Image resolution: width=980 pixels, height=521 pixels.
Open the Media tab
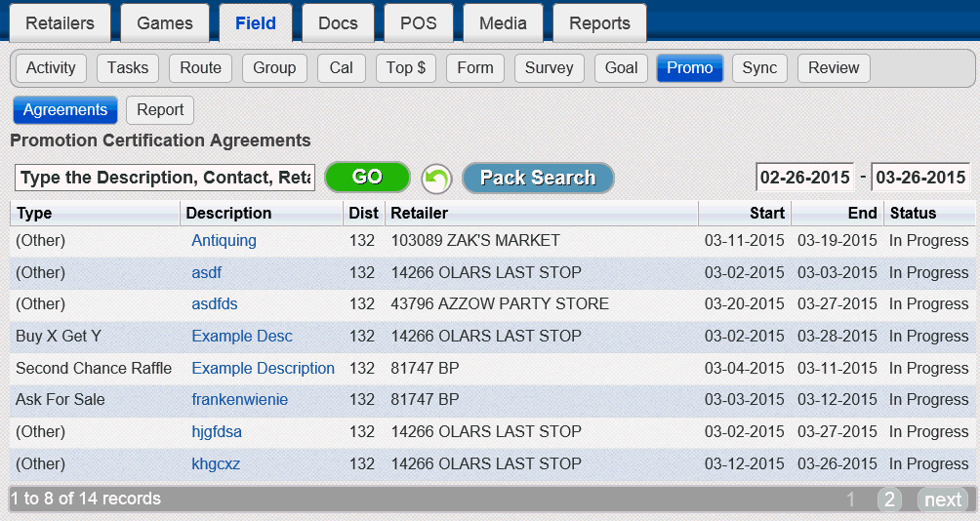click(503, 23)
